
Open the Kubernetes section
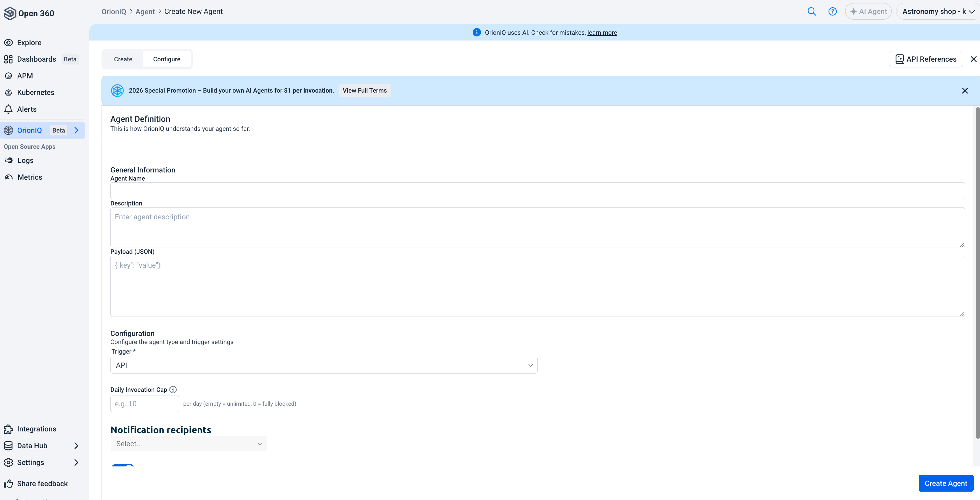(x=35, y=92)
